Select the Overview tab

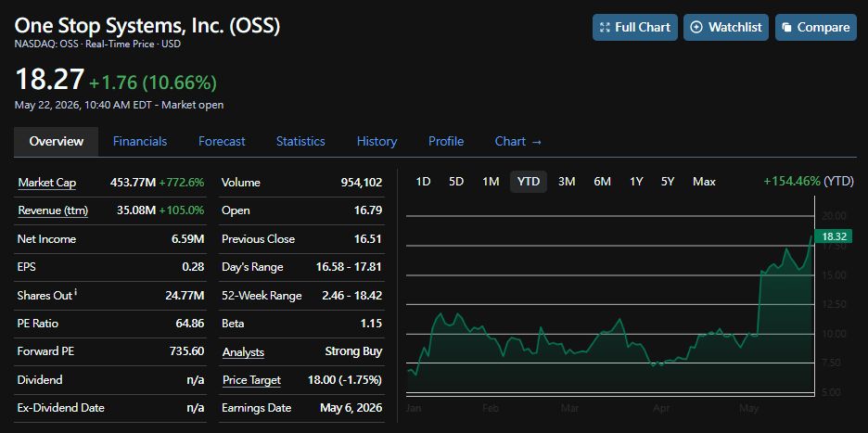click(x=56, y=142)
